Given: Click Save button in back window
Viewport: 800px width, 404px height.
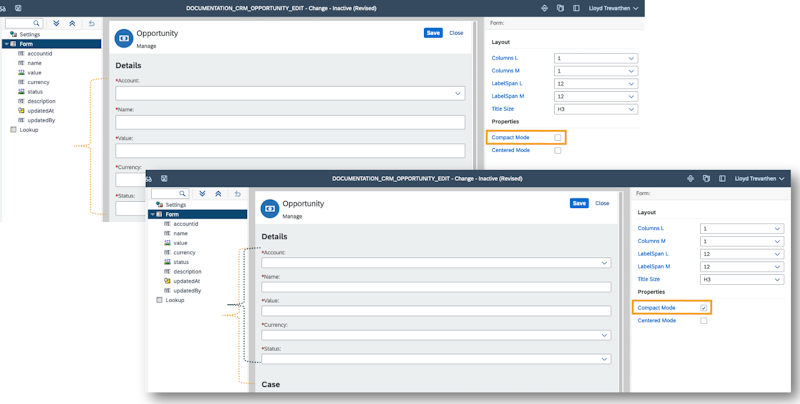Looking at the screenshot, I should point(433,33).
